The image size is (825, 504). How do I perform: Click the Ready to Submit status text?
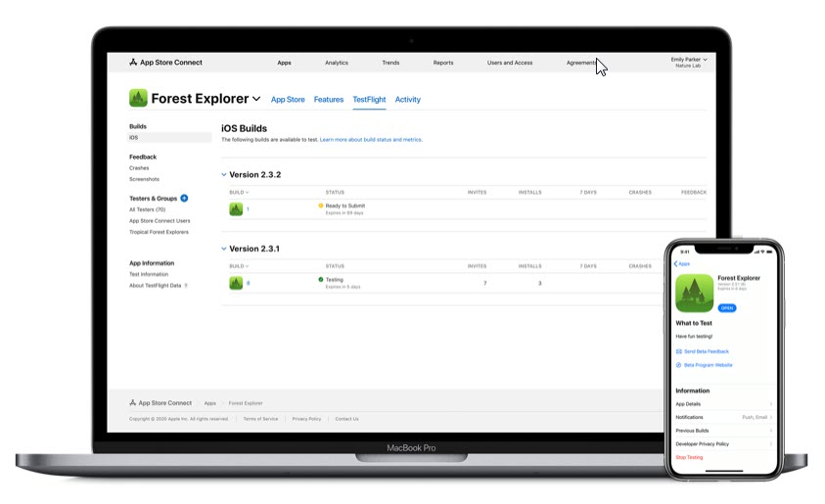[x=345, y=206]
